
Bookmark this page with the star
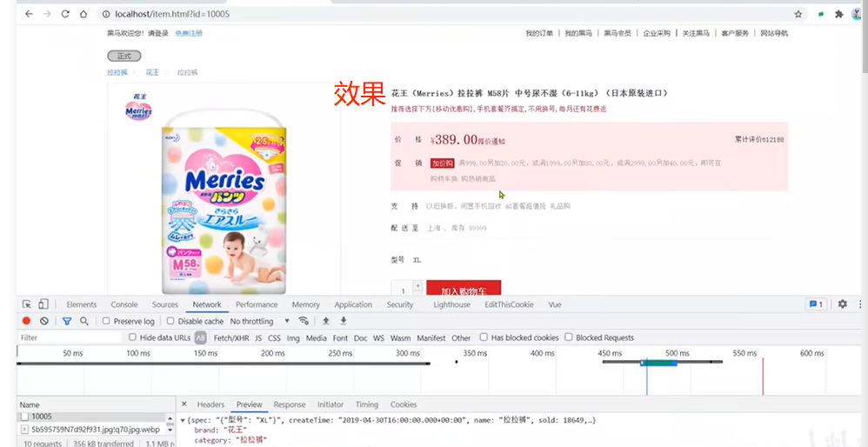tap(798, 14)
